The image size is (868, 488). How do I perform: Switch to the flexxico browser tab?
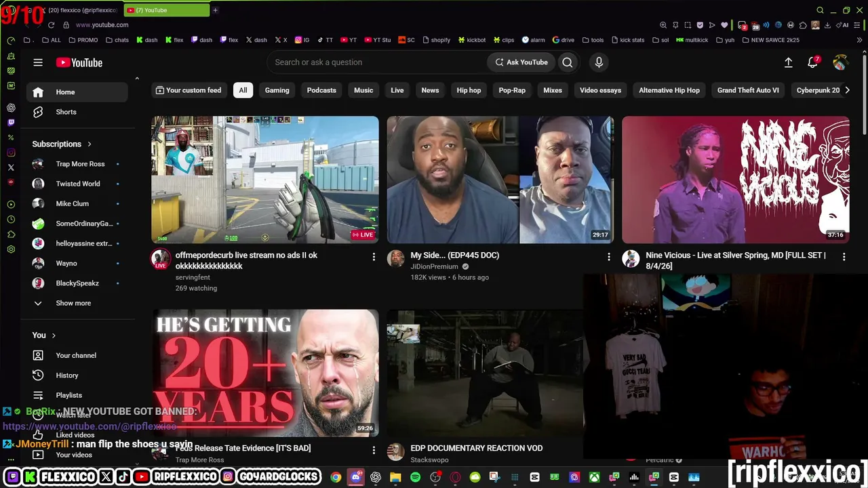click(x=76, y=10)
